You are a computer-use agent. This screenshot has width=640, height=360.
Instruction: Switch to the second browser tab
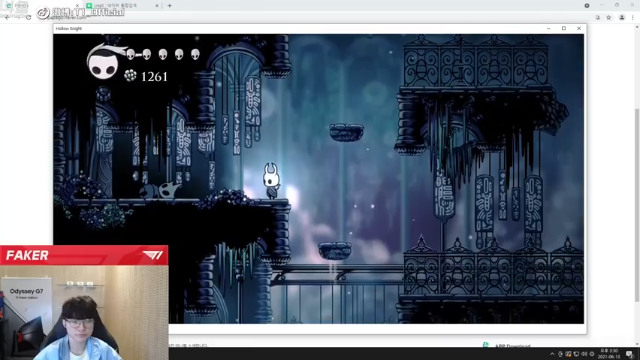pos(120,6)
